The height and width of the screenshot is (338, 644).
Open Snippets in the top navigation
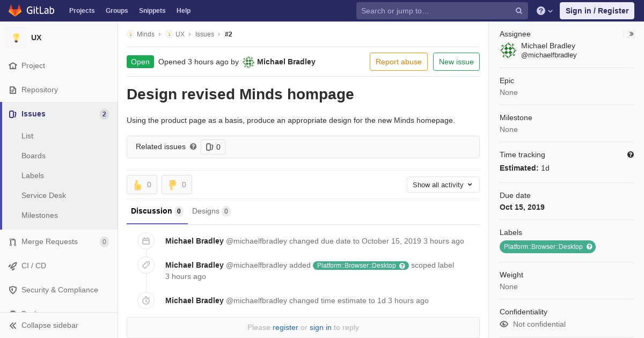pos(152,11)
